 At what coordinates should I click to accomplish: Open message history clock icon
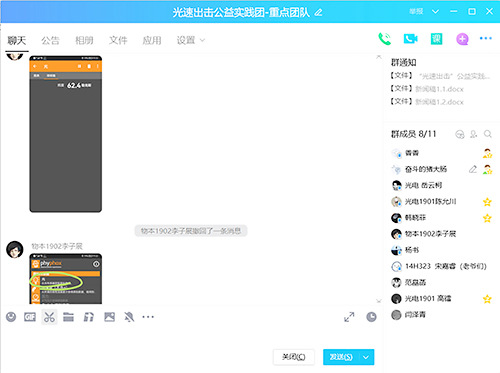click(371, 317)
